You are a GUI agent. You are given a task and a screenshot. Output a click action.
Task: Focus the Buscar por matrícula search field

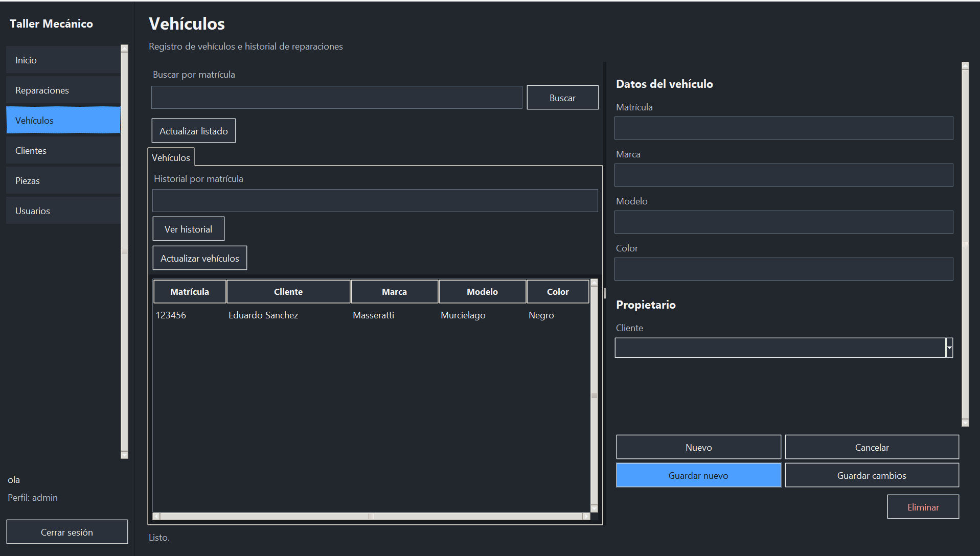coord(336,98)
